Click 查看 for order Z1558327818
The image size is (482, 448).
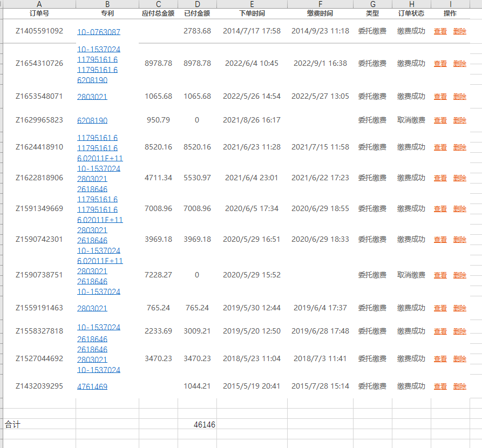coord(440,331)
